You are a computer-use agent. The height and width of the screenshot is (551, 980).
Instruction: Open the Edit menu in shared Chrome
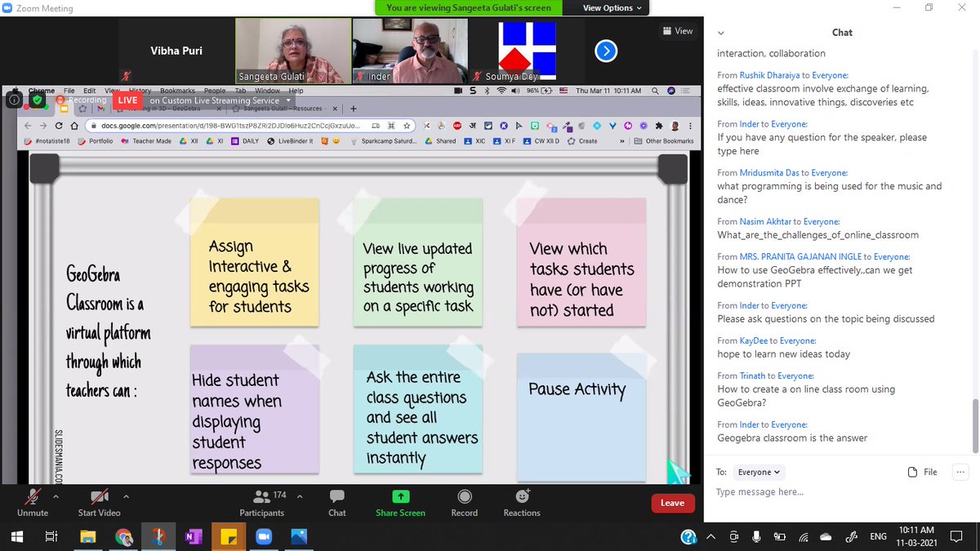90,91
